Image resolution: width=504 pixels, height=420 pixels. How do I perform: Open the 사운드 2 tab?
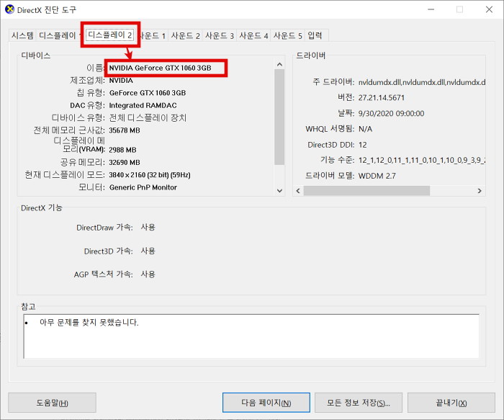[186, 35]
